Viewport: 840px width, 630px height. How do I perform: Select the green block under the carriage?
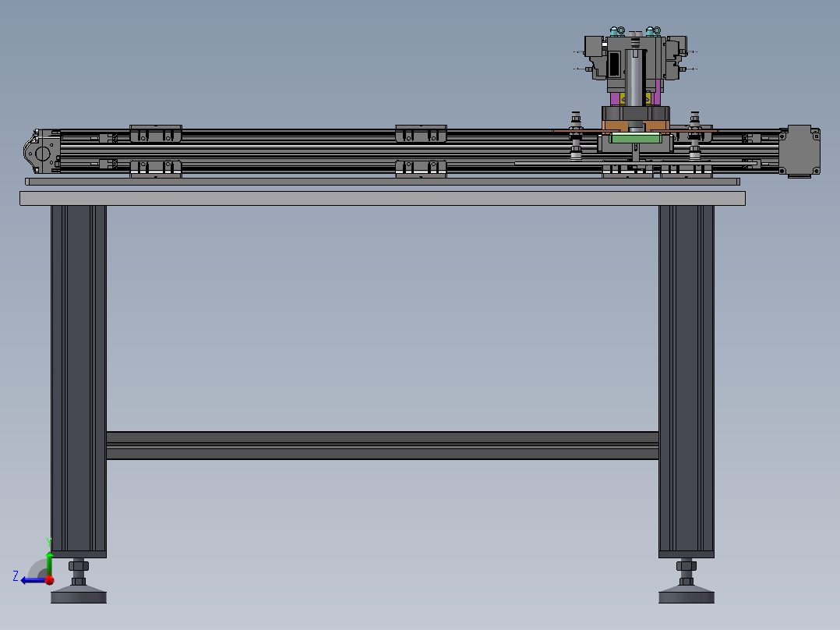click(635, 138)
